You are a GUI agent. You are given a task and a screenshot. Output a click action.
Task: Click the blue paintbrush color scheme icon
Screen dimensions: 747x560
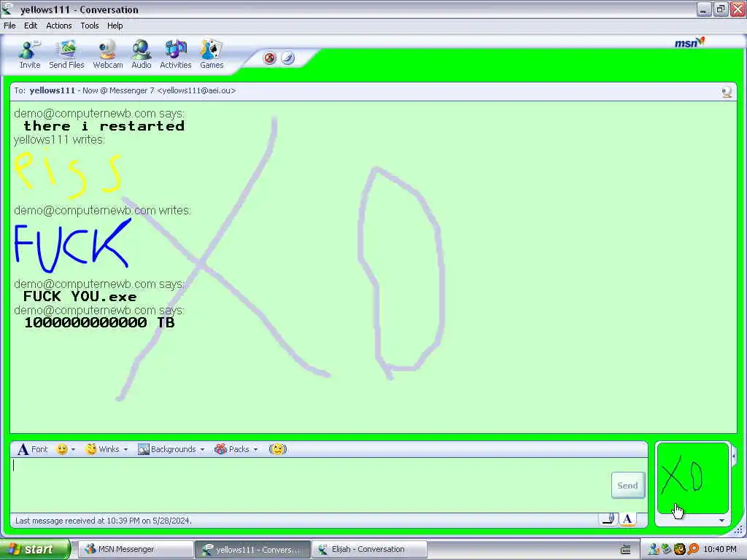pos(287,58)
